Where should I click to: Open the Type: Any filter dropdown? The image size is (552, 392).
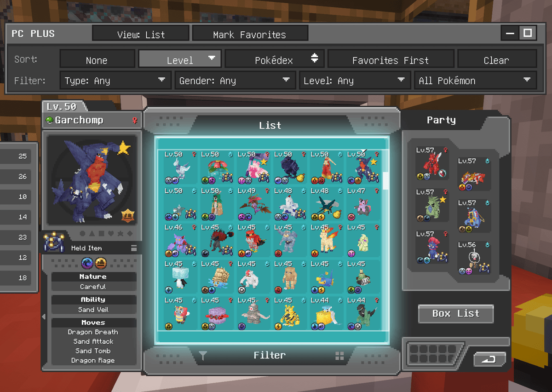tap(114, 81)
